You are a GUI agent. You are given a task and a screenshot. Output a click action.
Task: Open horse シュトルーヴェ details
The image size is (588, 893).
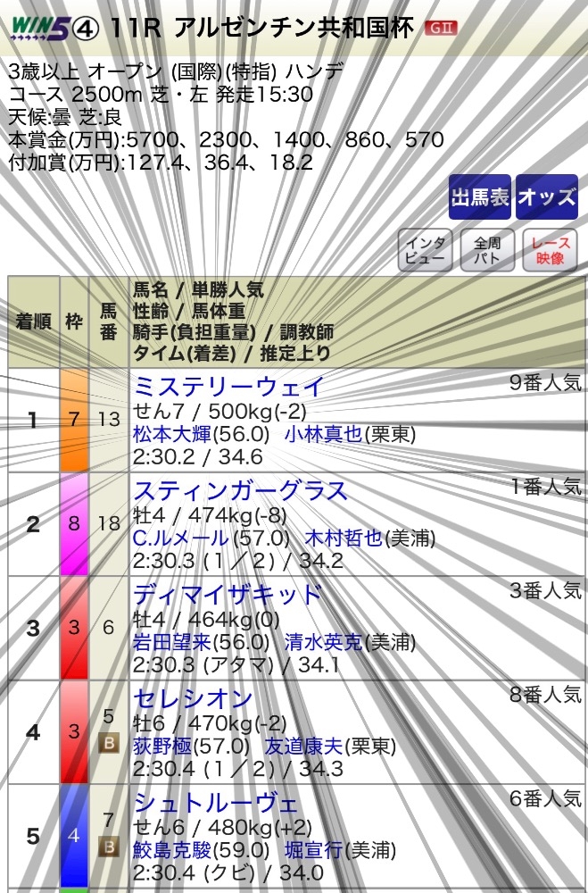pyautogui.click(x=216, y=802)
